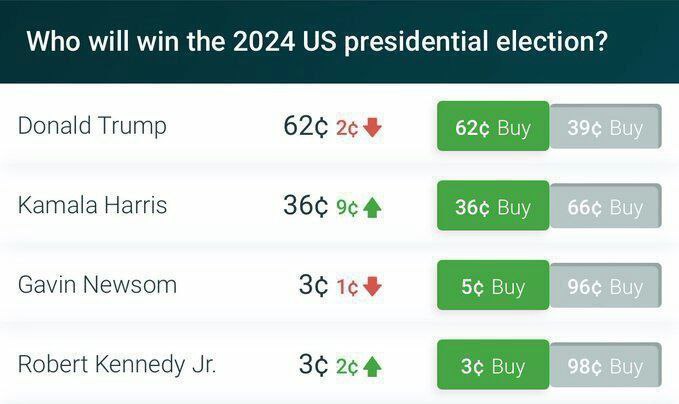Click the 2024 US presidential election market title

[317, 42]
